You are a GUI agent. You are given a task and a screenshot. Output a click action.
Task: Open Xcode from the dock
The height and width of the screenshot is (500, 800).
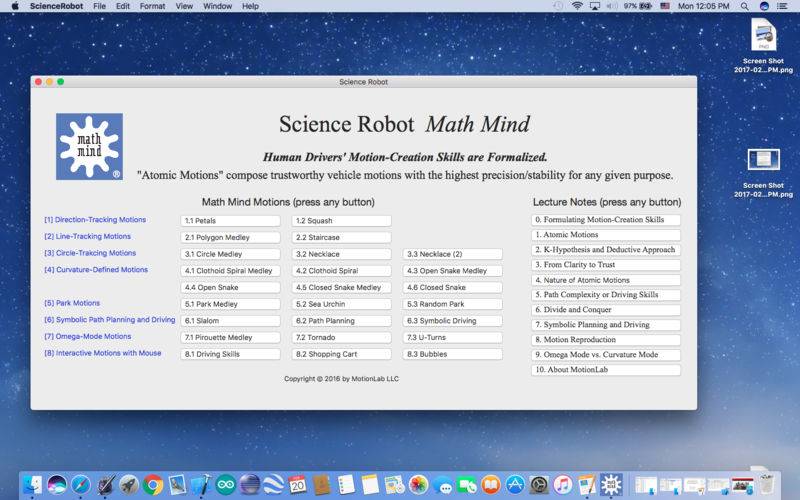202,485
